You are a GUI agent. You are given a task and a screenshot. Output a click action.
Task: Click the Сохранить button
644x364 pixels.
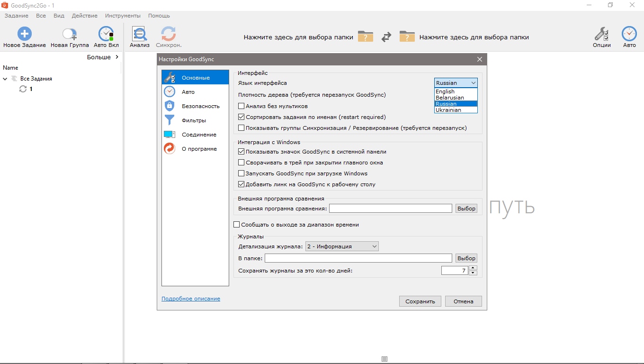click(x=420, y=301)
